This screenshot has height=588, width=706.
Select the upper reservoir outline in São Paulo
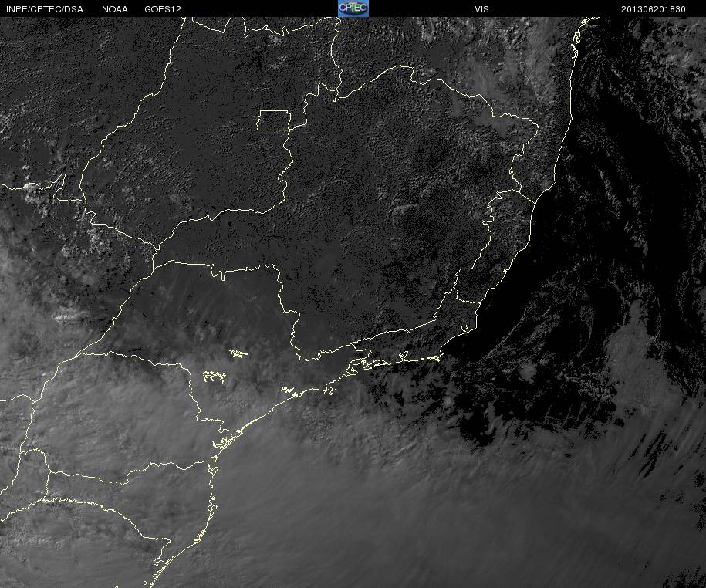pos(238,353)
